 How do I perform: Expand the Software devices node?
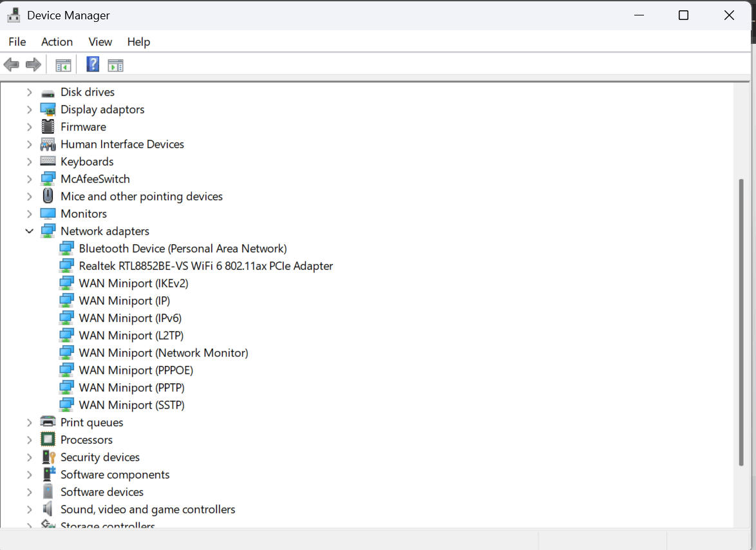[x=30, y=491]
